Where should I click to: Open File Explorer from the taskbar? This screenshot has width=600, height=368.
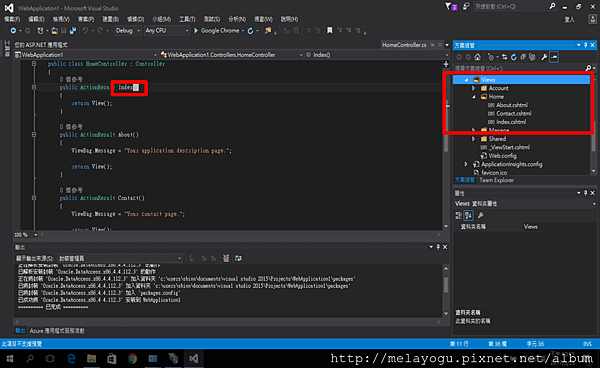pyautogui.click(x=91, y=358)
